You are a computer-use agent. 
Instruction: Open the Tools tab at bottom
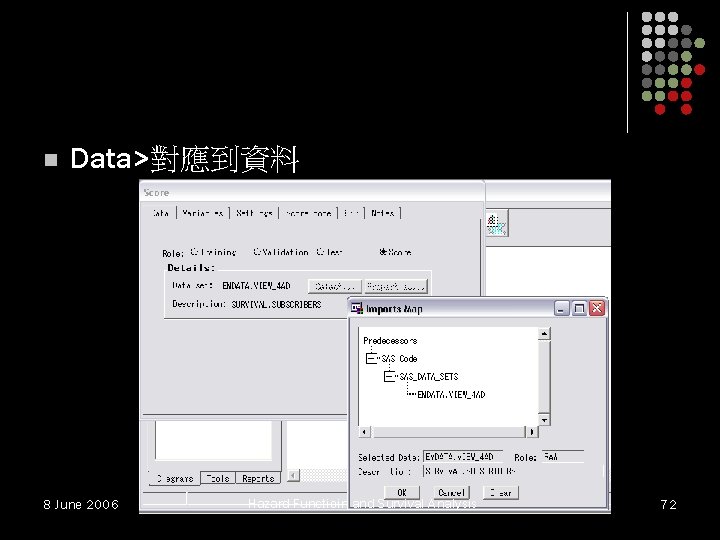coord(218,478)
